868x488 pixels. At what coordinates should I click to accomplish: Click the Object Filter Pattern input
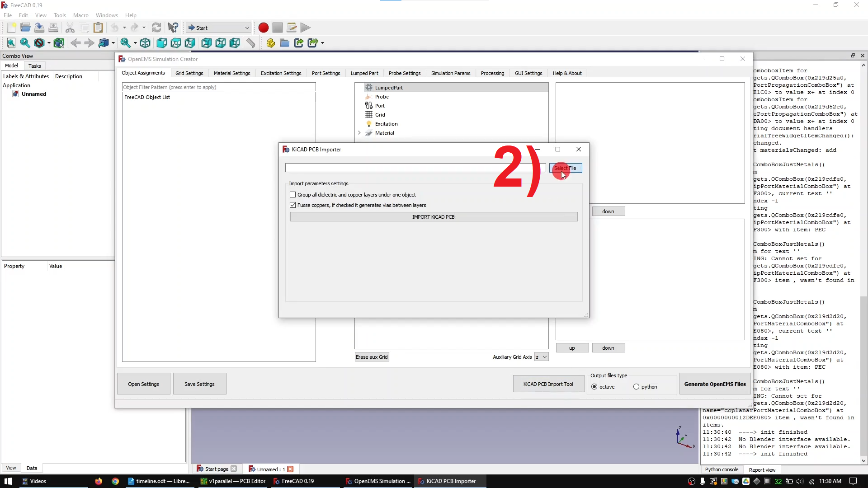point(219,87)
